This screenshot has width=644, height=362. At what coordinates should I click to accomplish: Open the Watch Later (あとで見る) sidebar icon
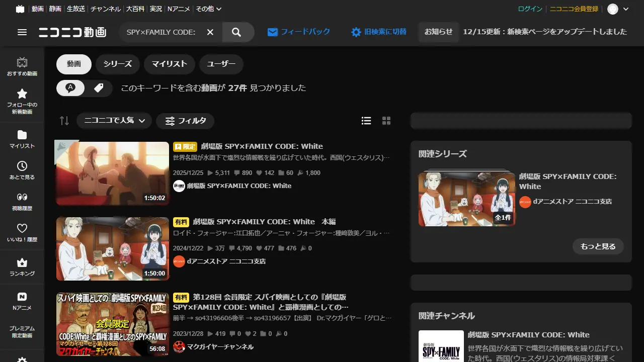(22, 170)
